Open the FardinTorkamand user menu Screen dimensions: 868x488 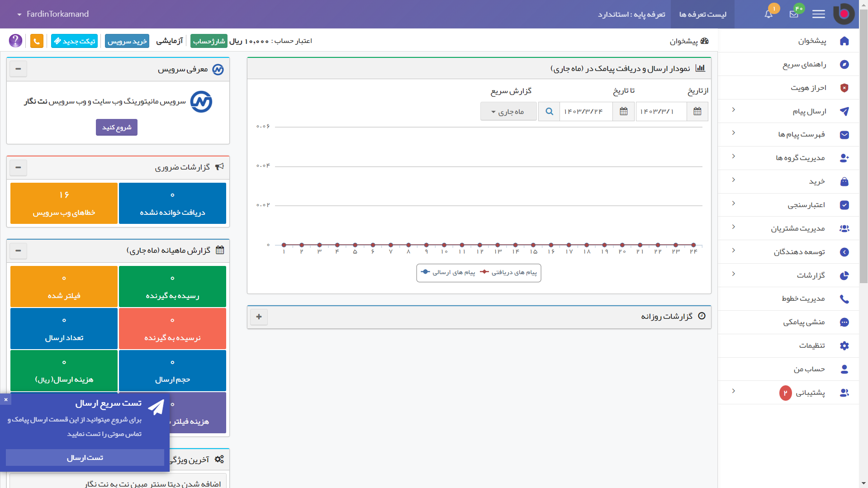pyautogui.click(x=53, y=14)
